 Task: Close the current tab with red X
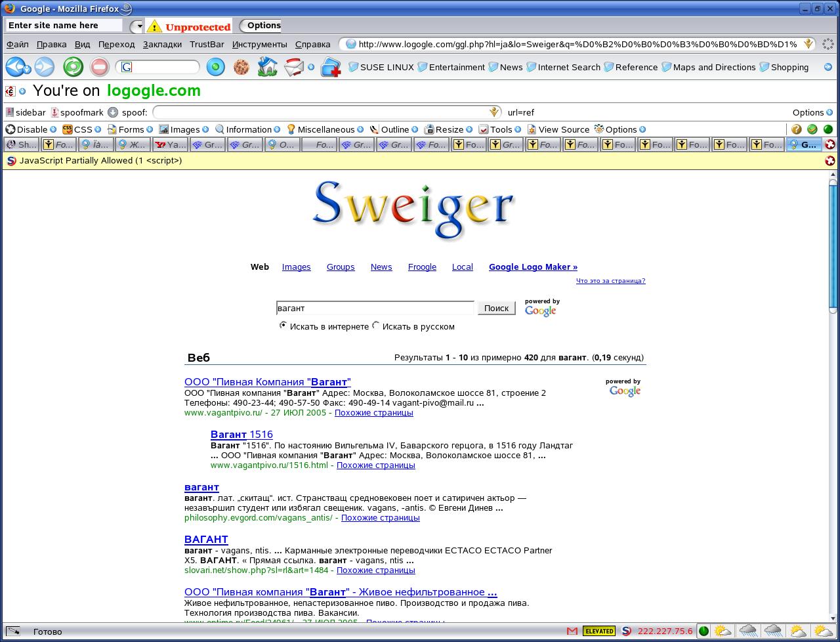point(830,144)
